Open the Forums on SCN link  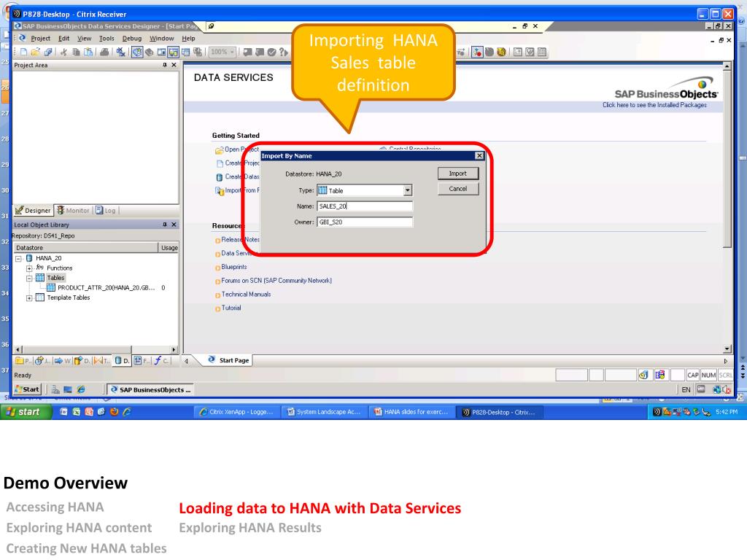click(276, 281)
